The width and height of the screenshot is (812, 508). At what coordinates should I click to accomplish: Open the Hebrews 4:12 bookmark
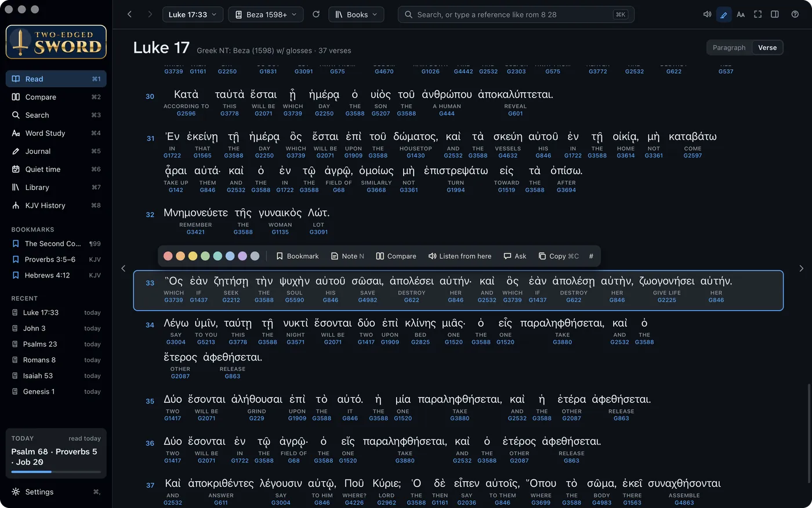[x=56, y=275]
